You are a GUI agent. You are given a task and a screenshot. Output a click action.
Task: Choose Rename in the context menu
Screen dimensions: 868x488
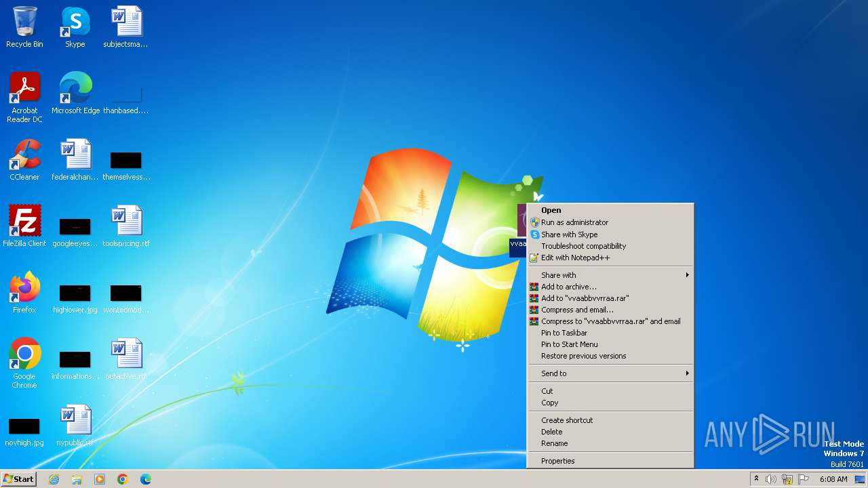(610, 443)
